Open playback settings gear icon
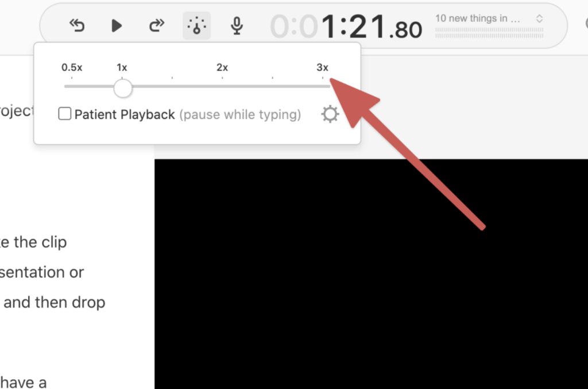 tap(330, 114)
